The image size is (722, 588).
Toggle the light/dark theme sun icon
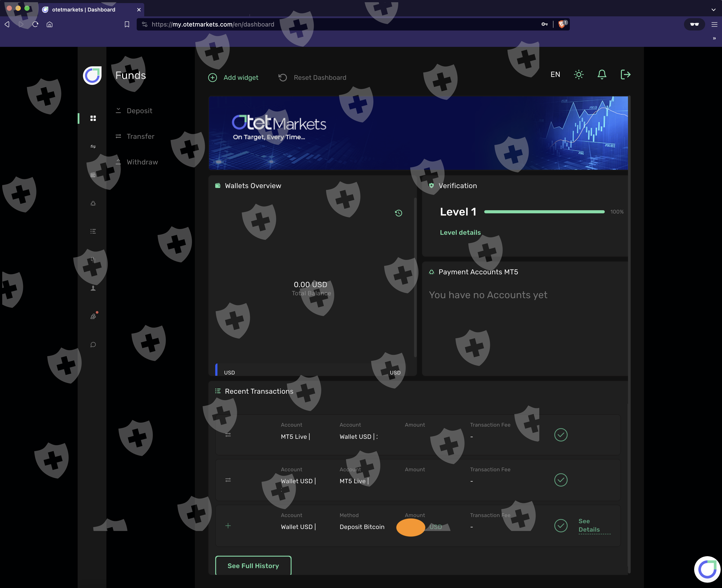coord(579,74)
